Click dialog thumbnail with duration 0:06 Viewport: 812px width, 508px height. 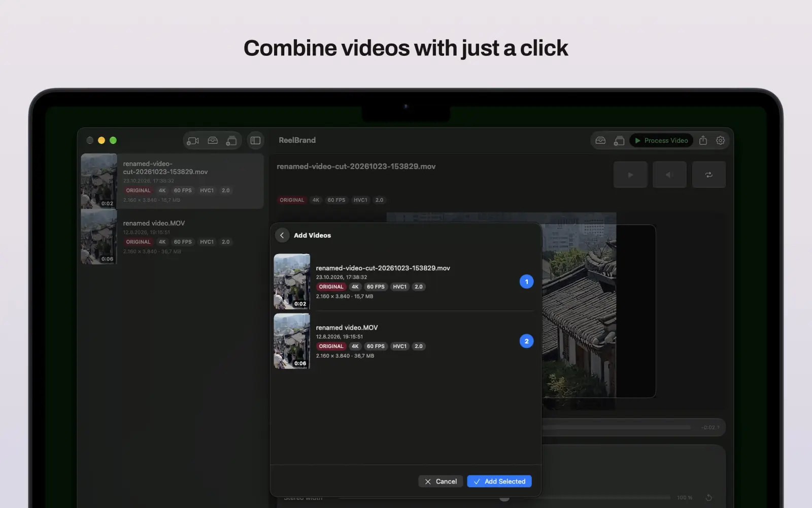292,341
